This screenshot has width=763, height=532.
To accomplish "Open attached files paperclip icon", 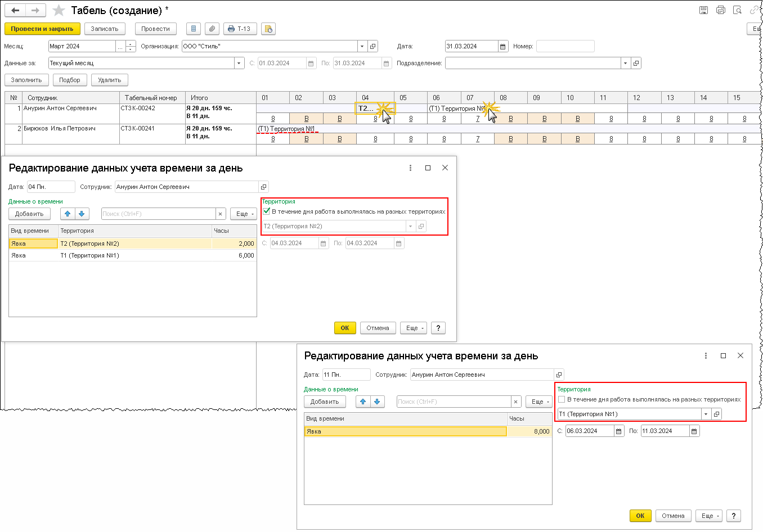I will [x=212, y=29].
